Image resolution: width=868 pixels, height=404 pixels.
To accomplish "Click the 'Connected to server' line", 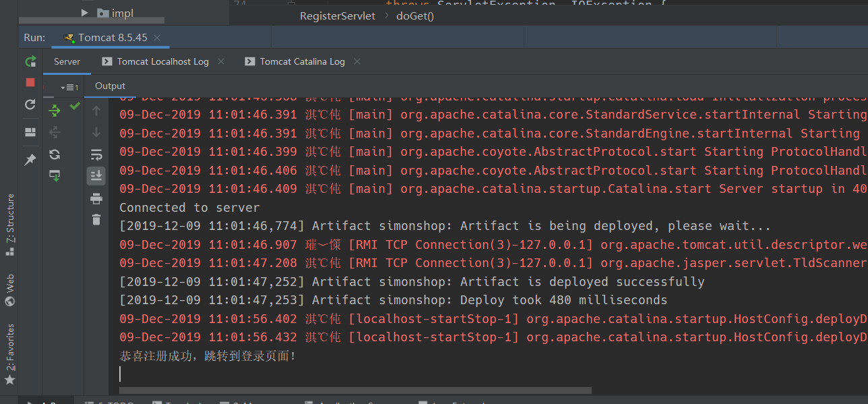I will pyautogui.click(x=189, y=208).
